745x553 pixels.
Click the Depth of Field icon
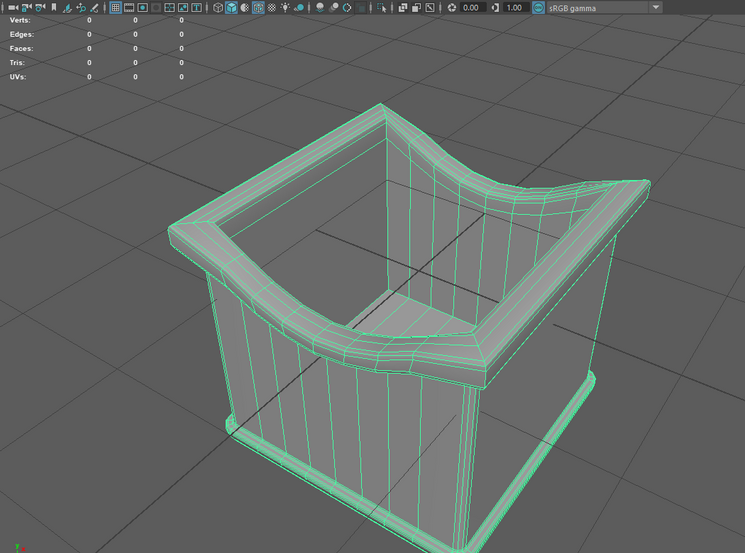tap(361, 8)
